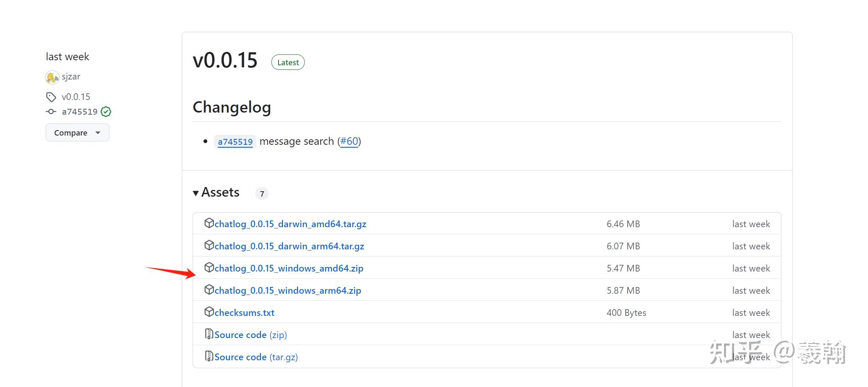Click the sjzar avatar image
The height and width of the screenshot is (387, 868).
tap(52, 77)
